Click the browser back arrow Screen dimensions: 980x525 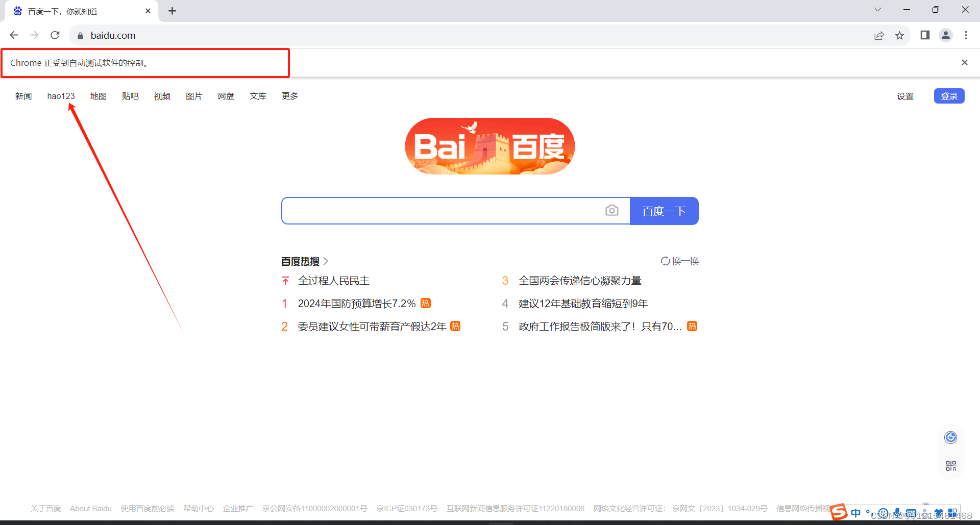tap(14, 35)
